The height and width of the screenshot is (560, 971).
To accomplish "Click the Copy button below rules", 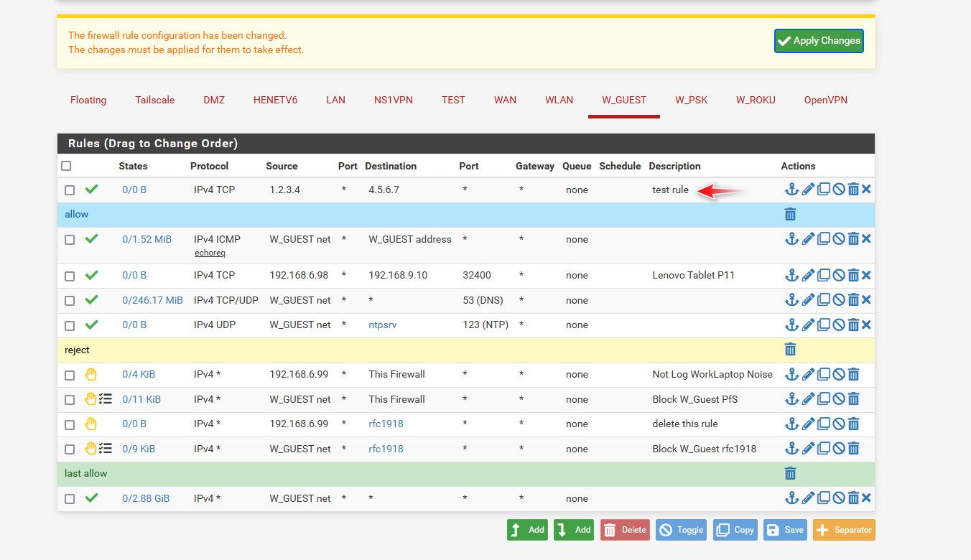I will 735,530.
